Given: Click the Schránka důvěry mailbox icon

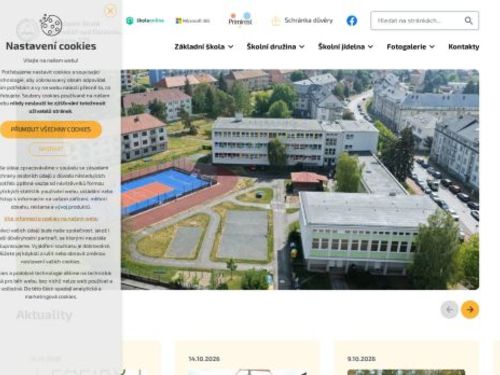Looking at the screenshot, I should point(276,21).
